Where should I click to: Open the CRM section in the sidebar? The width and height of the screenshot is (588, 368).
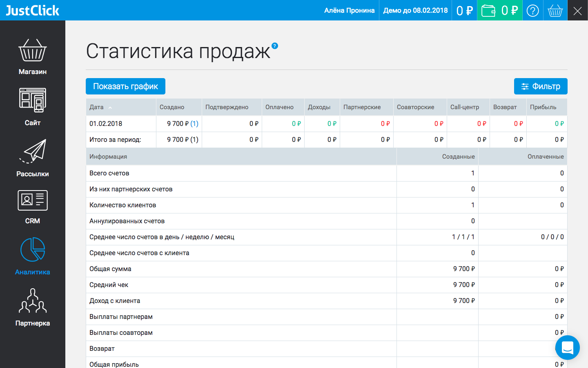coord(32,204)
